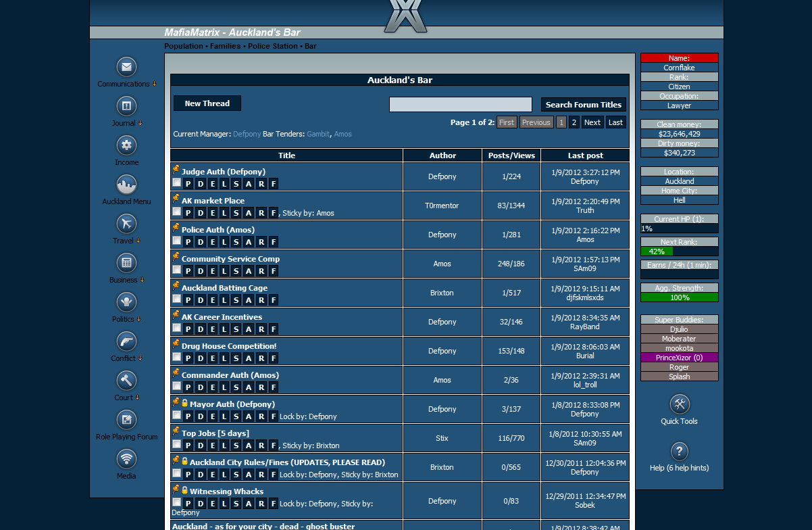
Task: Open bar tender Gambit's profile link
Action: point(318,134)
